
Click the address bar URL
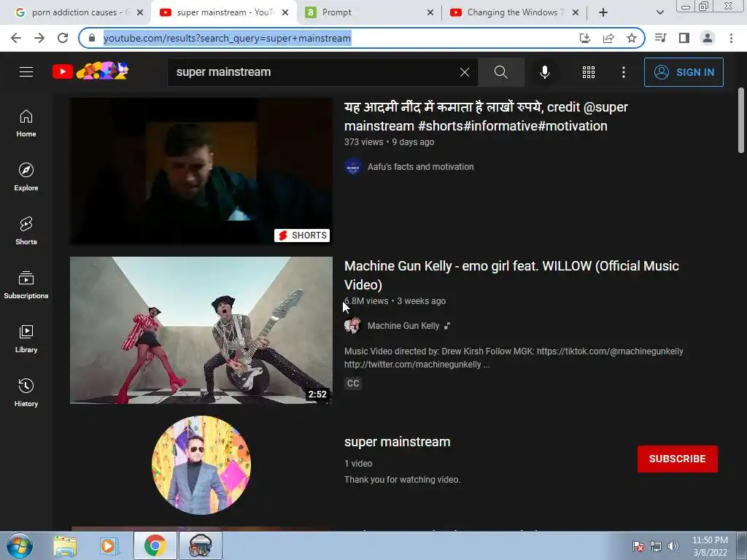[228, 38]
